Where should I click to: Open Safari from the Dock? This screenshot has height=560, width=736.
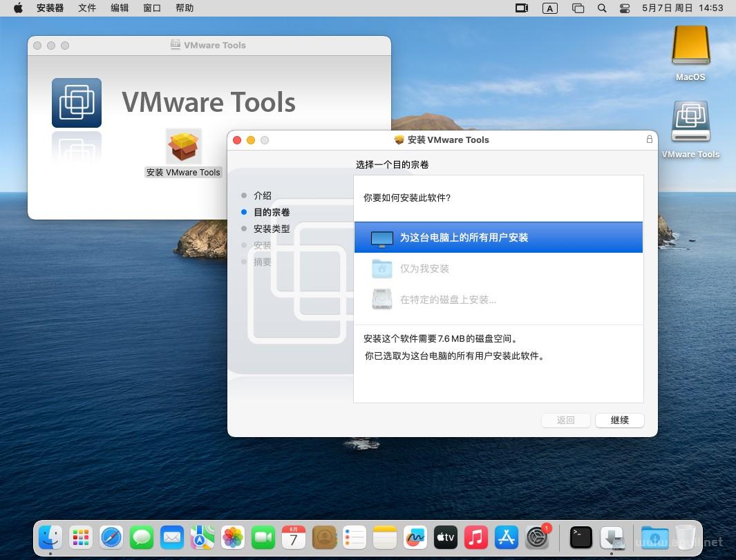[111, 537]
